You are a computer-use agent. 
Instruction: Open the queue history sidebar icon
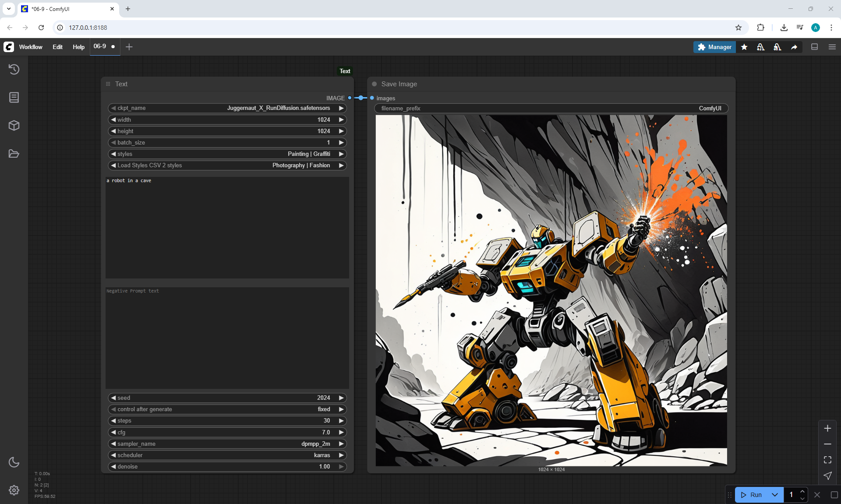click(14, 69)
